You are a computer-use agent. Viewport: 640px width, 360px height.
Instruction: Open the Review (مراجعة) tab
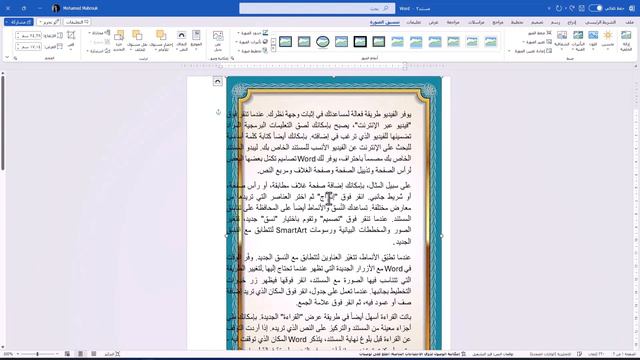453,22
